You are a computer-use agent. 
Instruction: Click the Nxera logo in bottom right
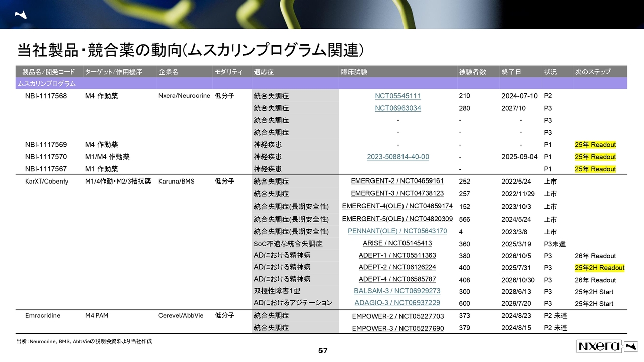[607, 346]
